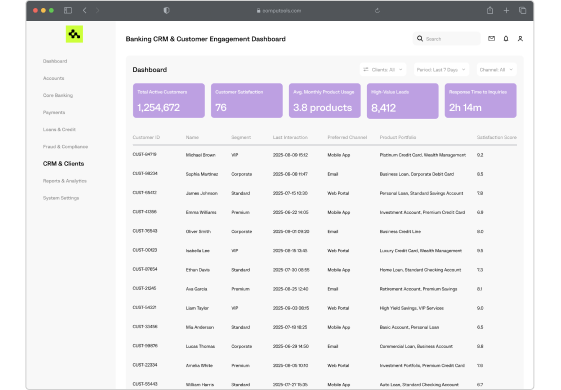Click Business Credit Line portfolio cell
Screen dimensions: 561x390
pyautogui.click(x=400, y=232)
